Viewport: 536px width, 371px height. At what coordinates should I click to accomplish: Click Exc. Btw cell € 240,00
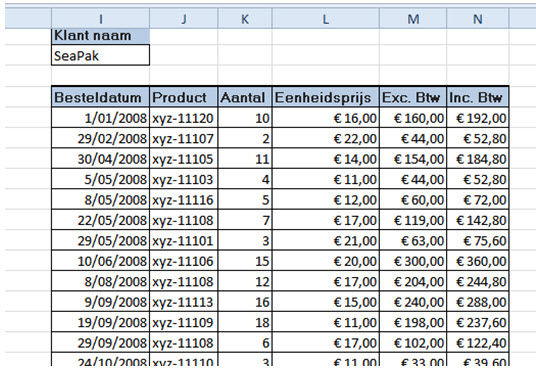click(x=413, y=302)
